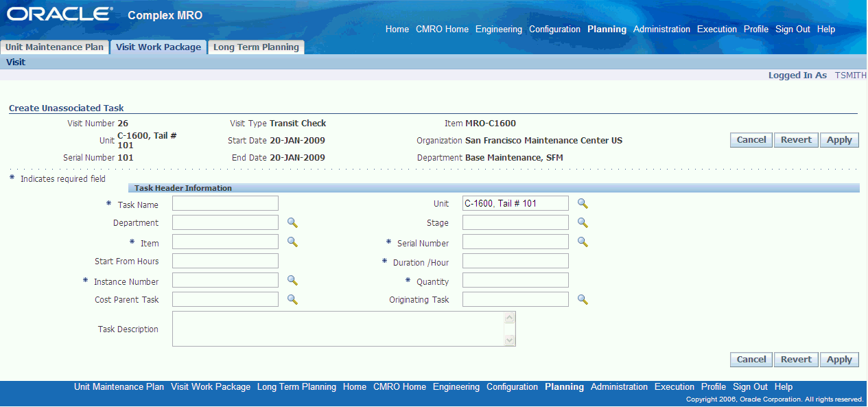Focus the Start From Hours field
868x407 pixels.
coord(225,261)
